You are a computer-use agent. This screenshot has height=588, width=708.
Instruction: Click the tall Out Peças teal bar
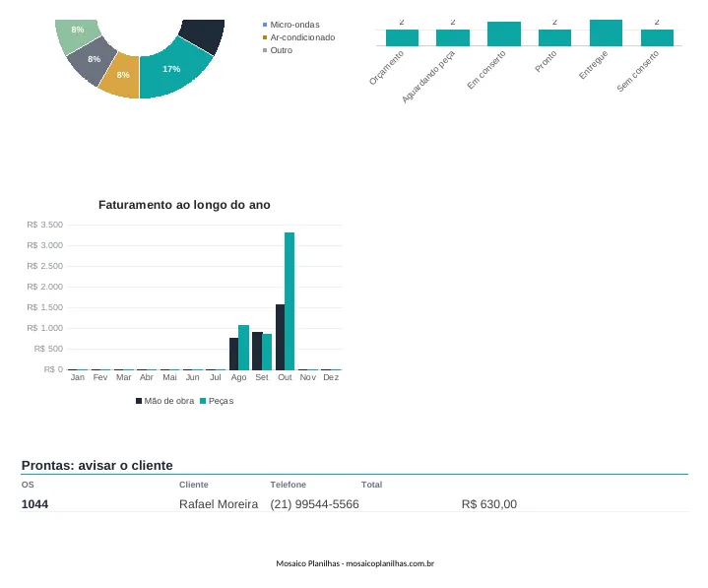290,301
